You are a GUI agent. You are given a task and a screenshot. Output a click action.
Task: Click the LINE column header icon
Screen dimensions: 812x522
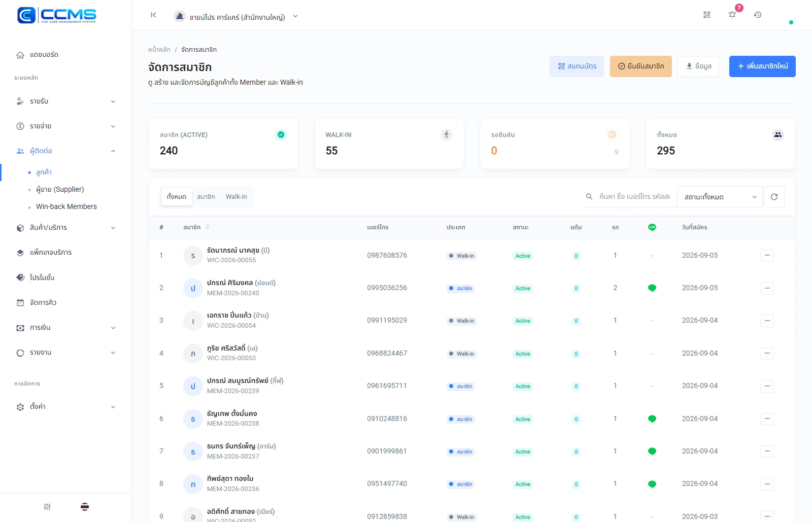[652, 227]
